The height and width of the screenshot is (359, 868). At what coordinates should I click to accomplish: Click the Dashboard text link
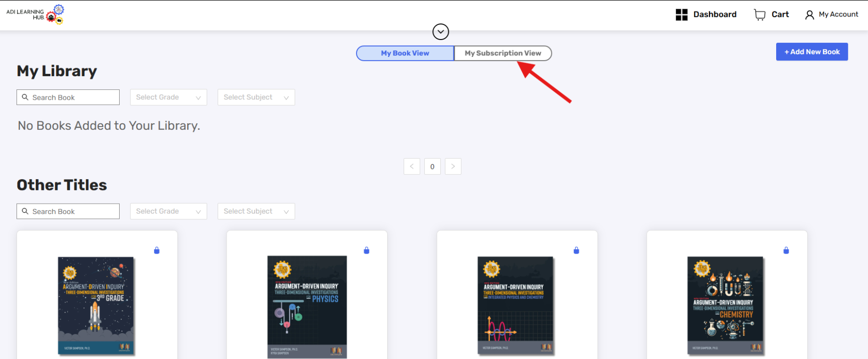point(715,15)
